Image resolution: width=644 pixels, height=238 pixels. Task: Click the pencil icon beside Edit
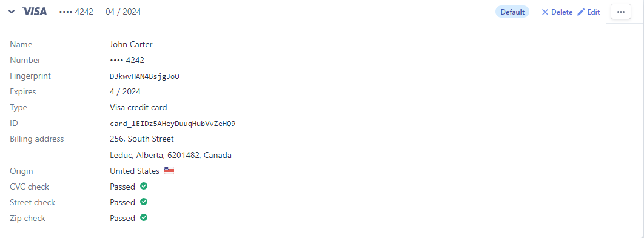[x=581, y=12]
